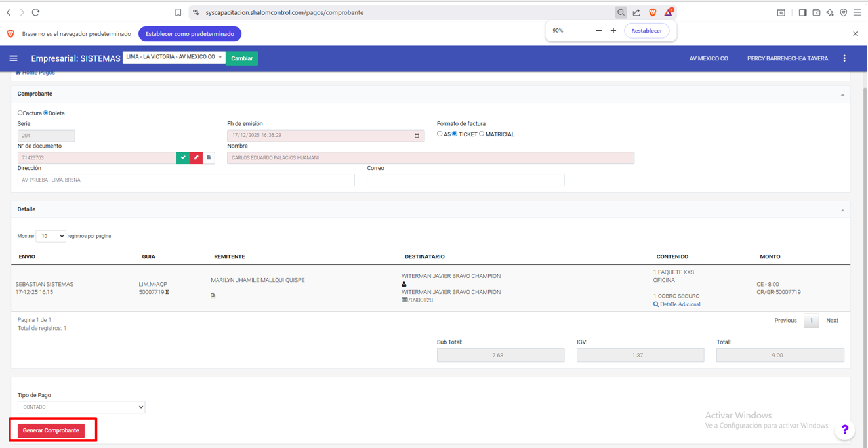Select the Factura radio button
The width and height of the screenshot is (868, 448).
[x=20, y=113]
